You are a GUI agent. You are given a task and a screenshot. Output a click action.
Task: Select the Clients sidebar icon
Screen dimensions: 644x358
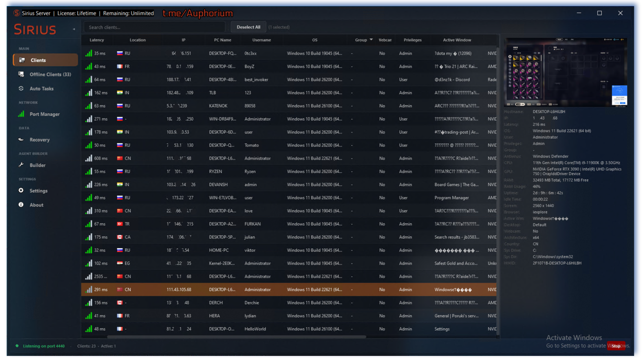(22, 60)
